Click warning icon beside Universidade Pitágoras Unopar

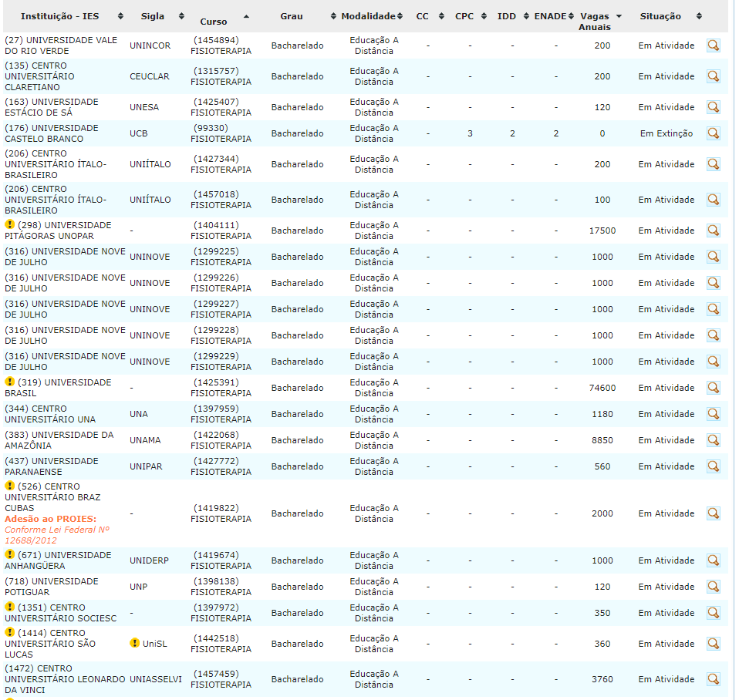[10, 225]
